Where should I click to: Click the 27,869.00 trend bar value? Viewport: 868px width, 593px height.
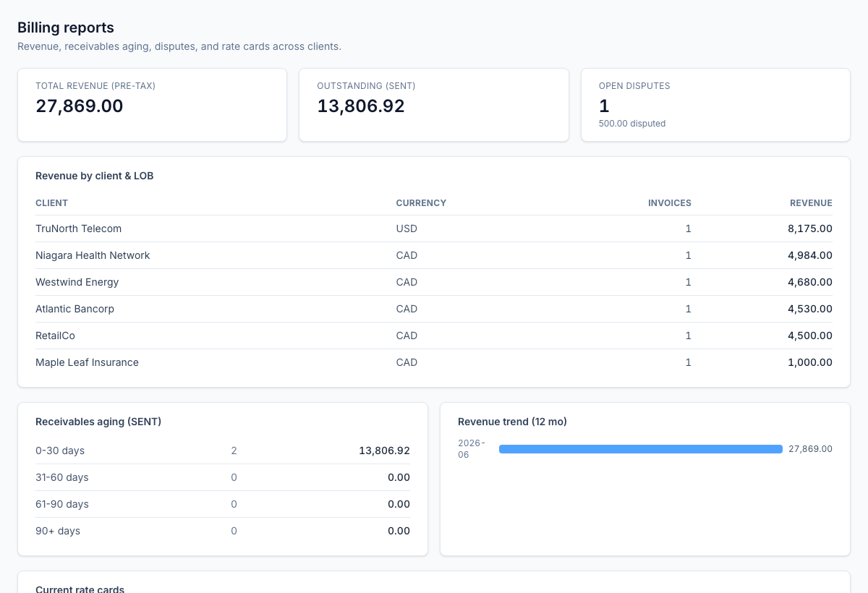(x=810, y=449)
